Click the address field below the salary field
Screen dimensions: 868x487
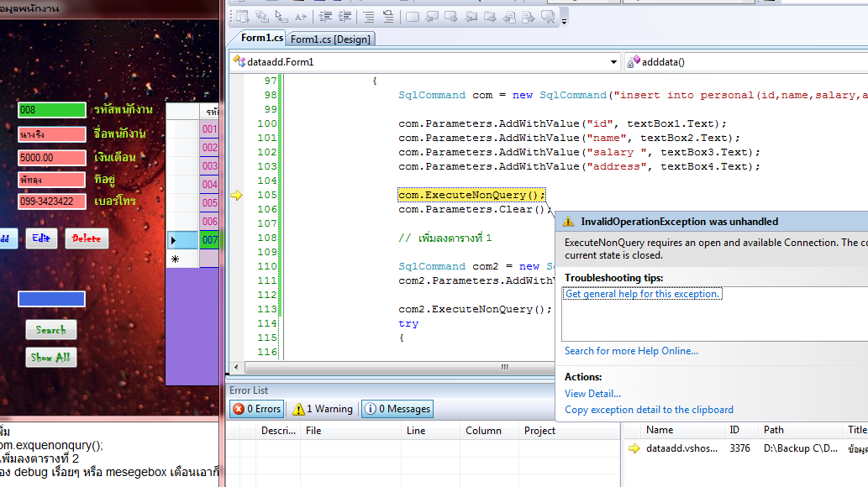point(51,180)
